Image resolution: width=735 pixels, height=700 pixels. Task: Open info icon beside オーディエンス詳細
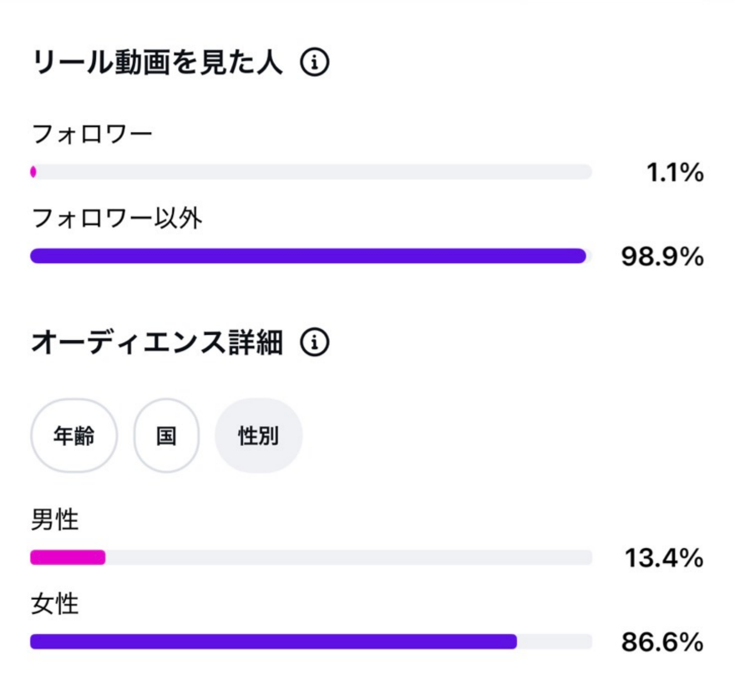(315, 342)
